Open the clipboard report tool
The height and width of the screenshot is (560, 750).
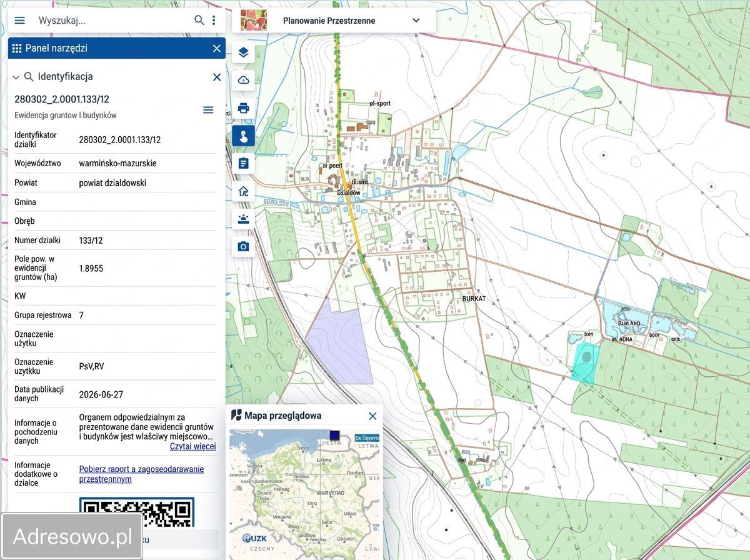(x=243, y=163)
